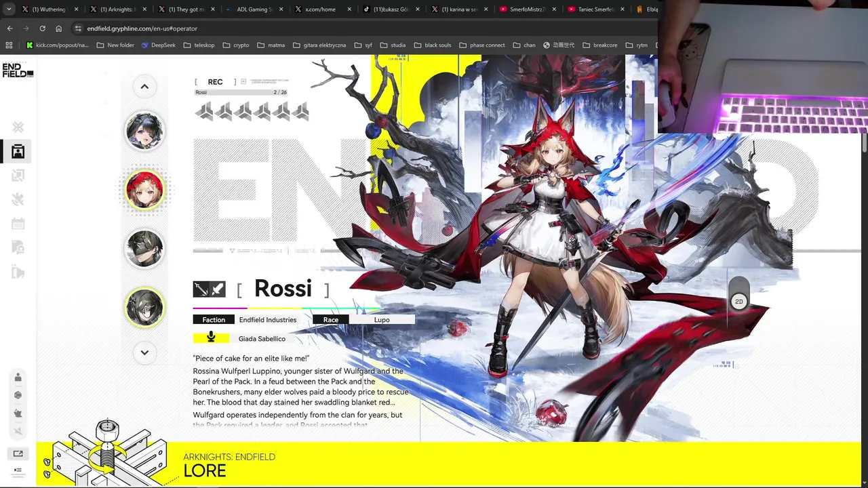Image resolution: width=868 pixels, height=488 pixels.
Task: Reload the page with the refresh icon
Action: point(42,28)
